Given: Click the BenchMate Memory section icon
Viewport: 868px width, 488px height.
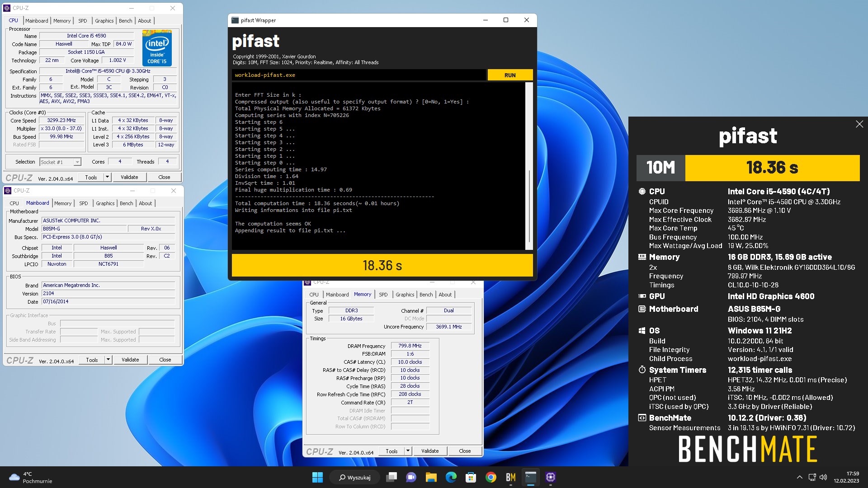Looking at the screenshot, I should 642,257.
